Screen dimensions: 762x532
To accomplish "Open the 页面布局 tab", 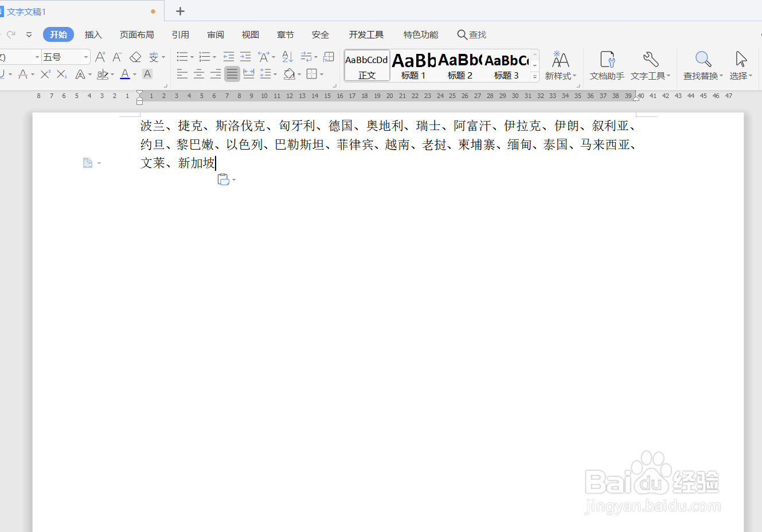I will [137, 34].
